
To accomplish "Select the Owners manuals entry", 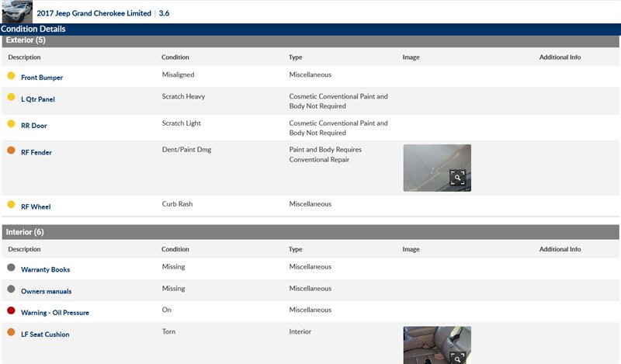I will click(x=46, y=291).
